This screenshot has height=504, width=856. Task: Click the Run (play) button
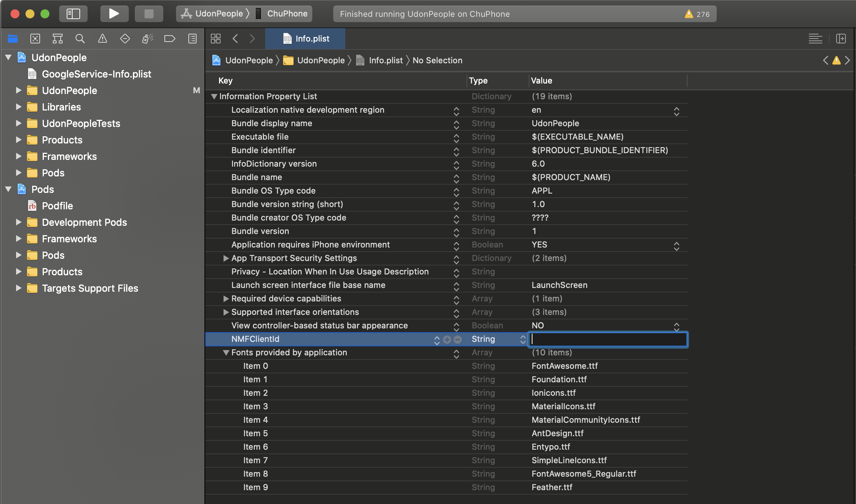pyautogui.click(x=114, y=14)
